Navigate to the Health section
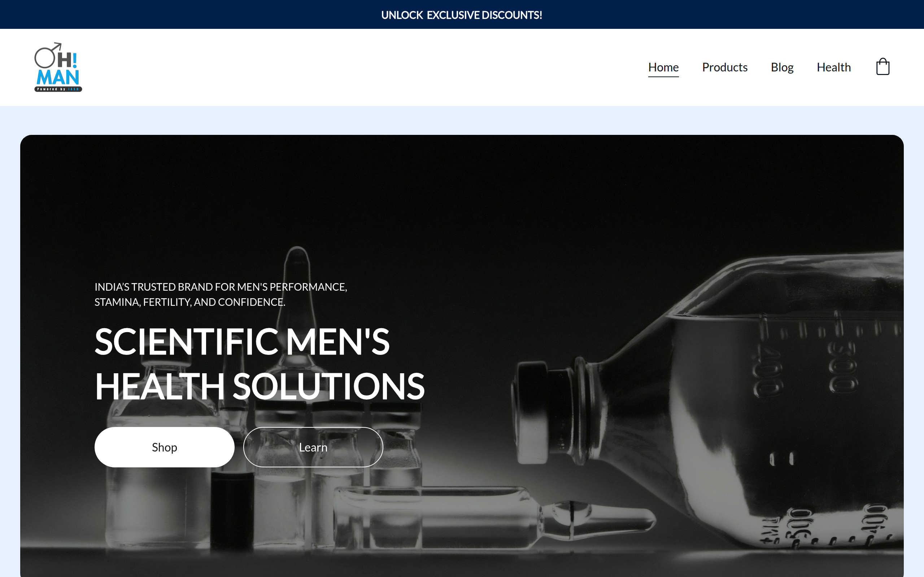This screenshot has width=924, height=577. [833, 67]
